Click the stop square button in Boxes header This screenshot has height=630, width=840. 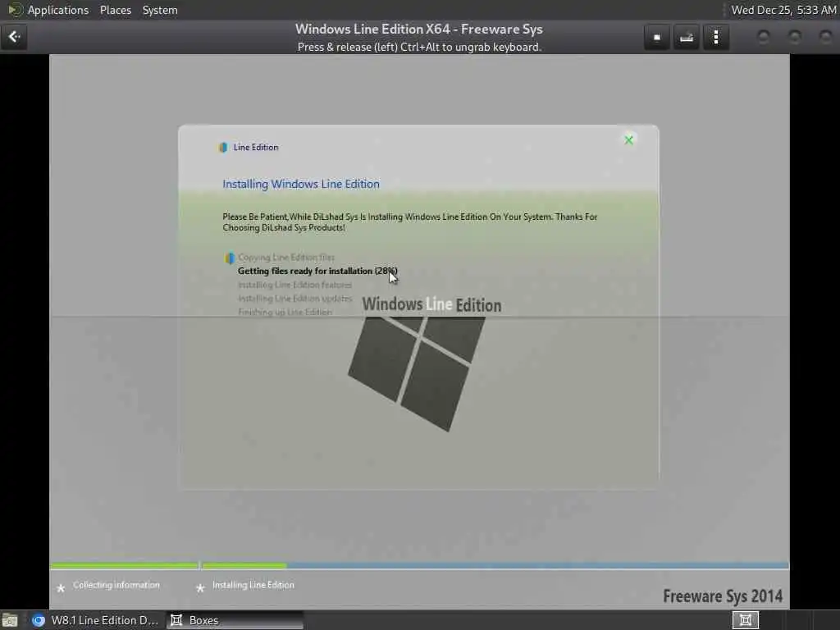pyautogui.click(x=657, y=37)
